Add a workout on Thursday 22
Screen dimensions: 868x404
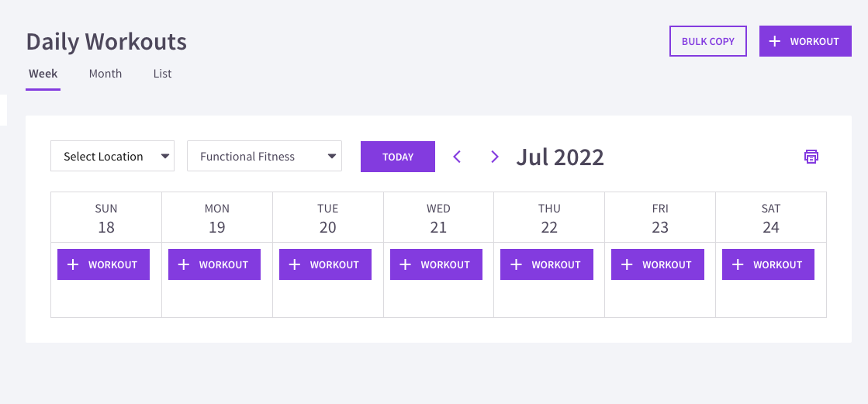point(547,264)
